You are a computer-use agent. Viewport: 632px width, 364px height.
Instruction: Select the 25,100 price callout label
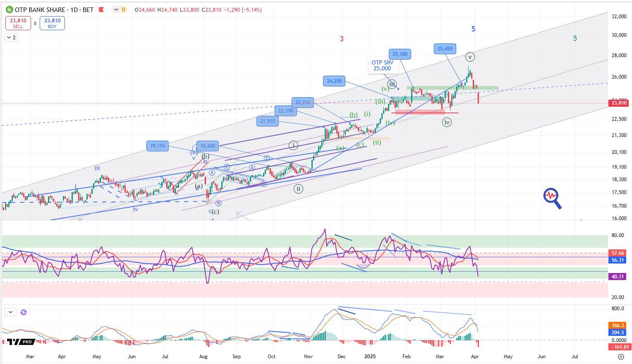(x=400, y=54)
